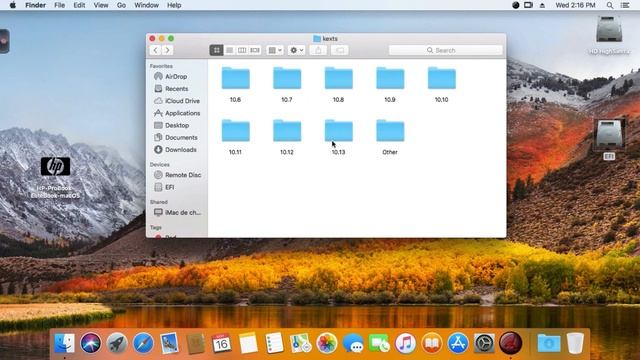Go forward in Finder history
640x360 pixels.
167,50
